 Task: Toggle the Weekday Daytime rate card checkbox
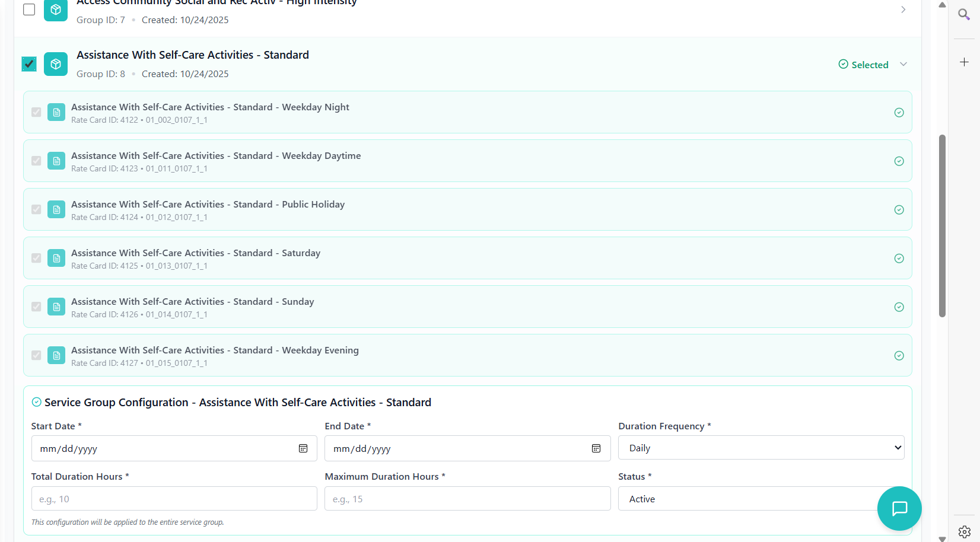(36, 161)
